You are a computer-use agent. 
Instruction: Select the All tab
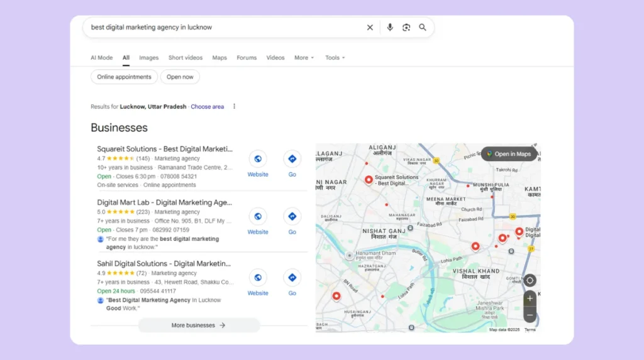click(126, 58)
